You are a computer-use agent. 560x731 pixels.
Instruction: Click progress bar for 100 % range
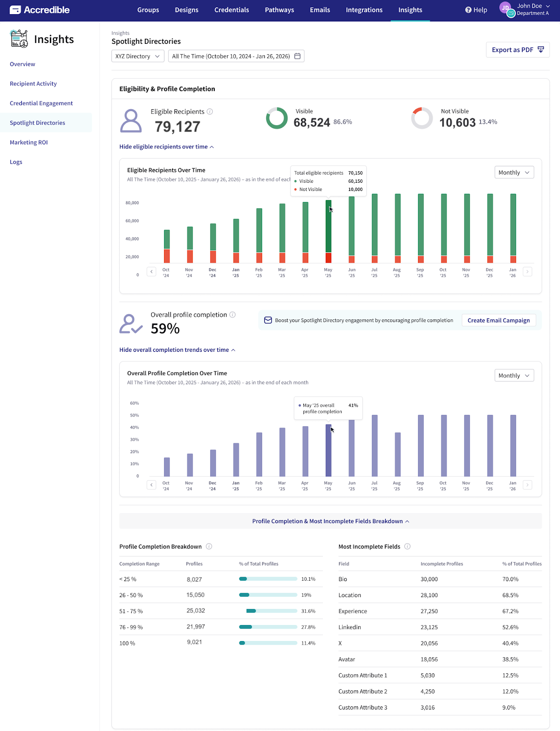pos(268,643)
